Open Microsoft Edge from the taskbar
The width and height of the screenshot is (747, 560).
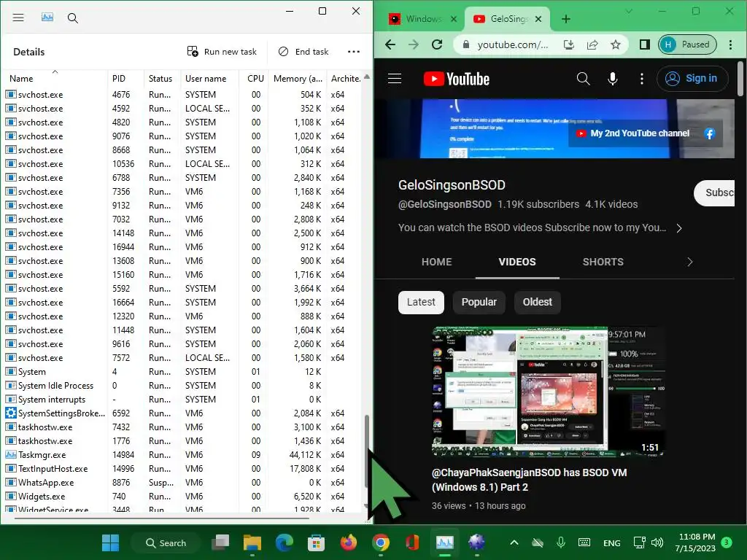point(285,542)
